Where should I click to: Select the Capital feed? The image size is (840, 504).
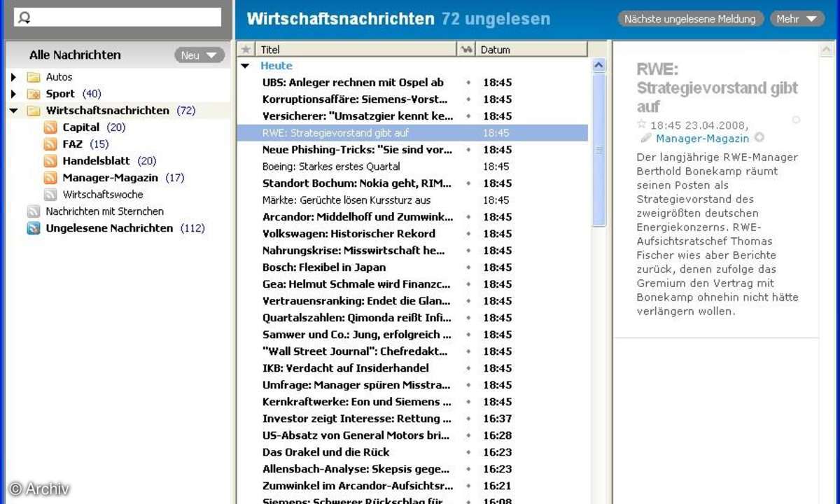[81, 127]
